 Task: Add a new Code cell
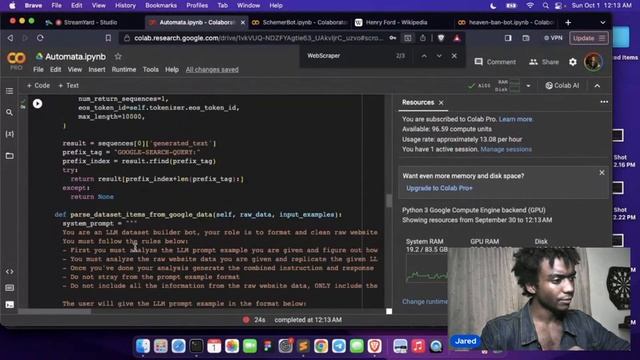[x=38, y=85]
